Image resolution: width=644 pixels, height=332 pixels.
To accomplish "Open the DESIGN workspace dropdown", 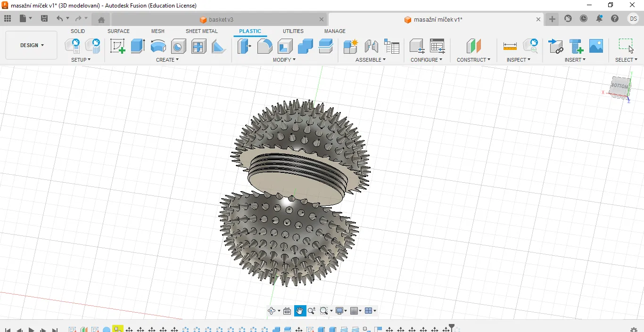I will click(x=32, y=45).
